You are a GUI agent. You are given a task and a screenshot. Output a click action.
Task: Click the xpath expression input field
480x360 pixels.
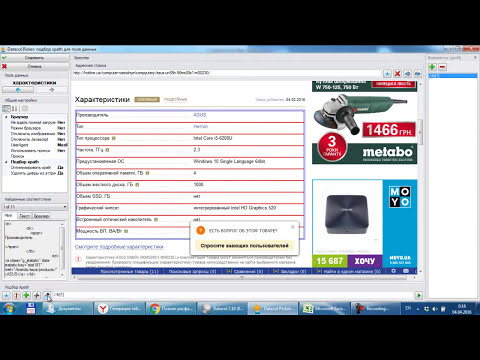233,295
